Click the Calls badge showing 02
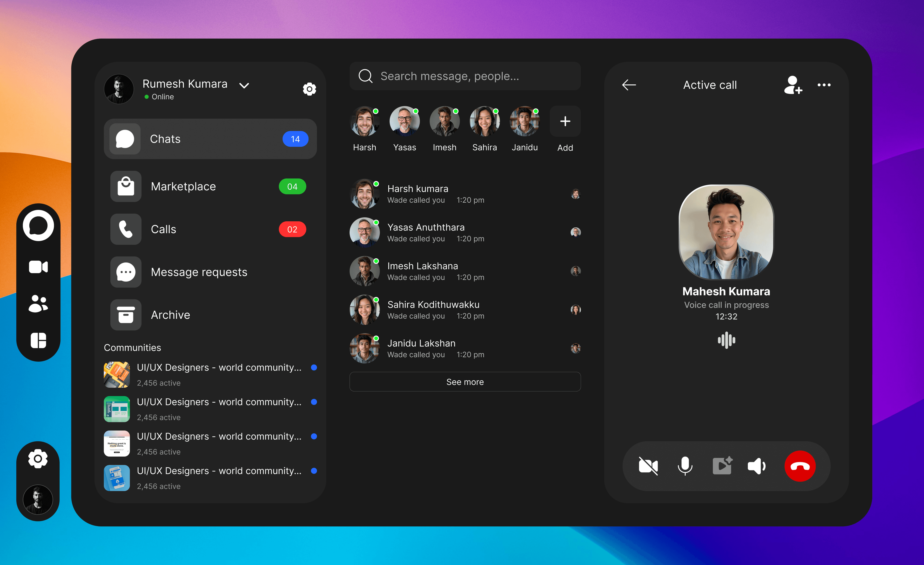 [x=293, y=230]
